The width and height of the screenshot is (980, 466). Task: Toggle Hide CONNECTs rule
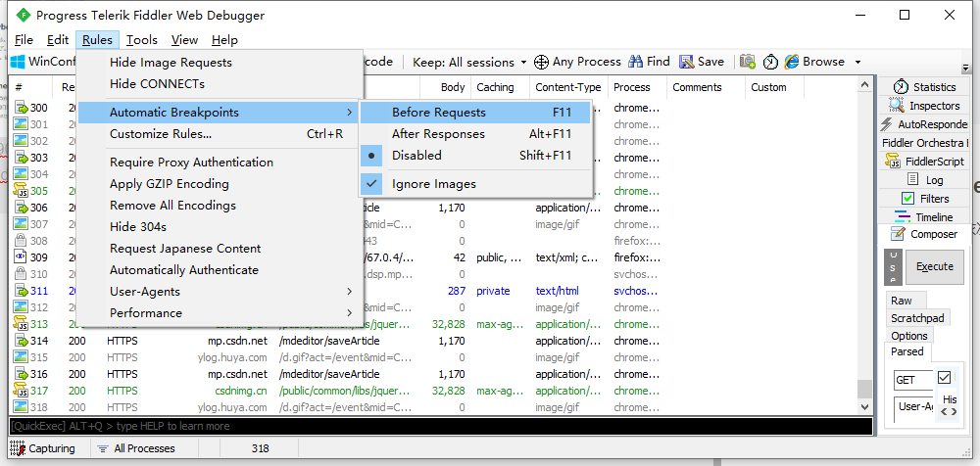tap(220, 84)
